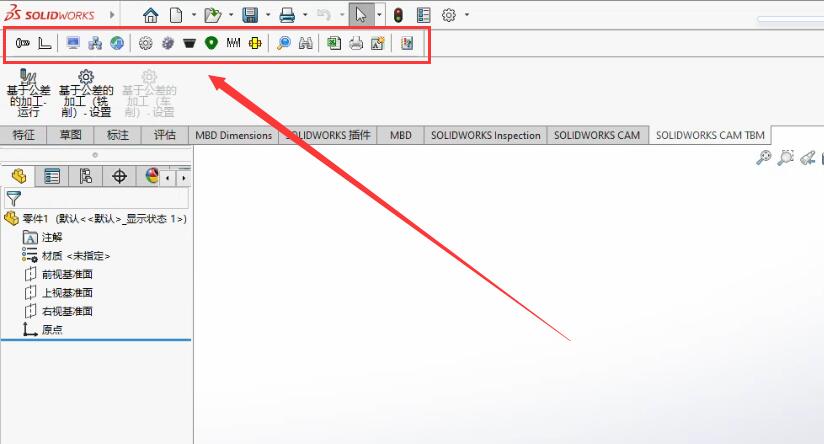This screenshot has height=444, width=824.
Task: Expand the New document dropdown arrow
Action: point(192,15)
